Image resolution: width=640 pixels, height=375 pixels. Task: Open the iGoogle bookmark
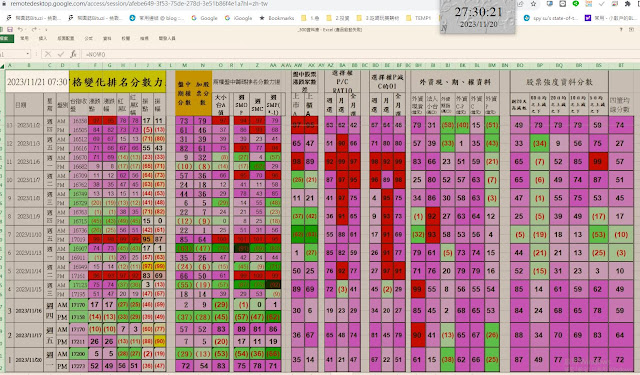[x=238, y=18]
